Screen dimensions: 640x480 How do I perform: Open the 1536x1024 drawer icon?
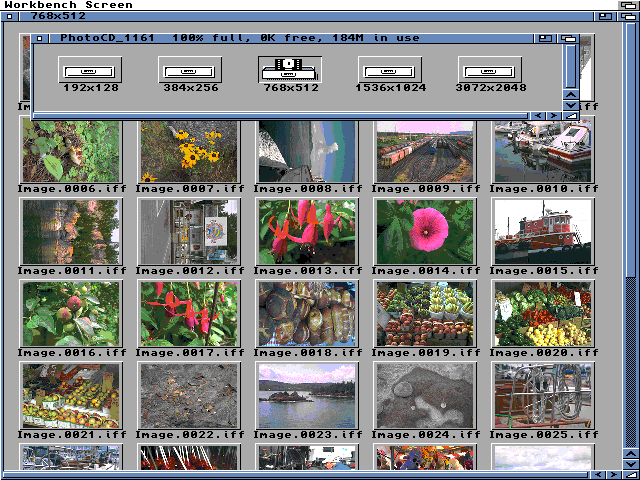(390, 70)
